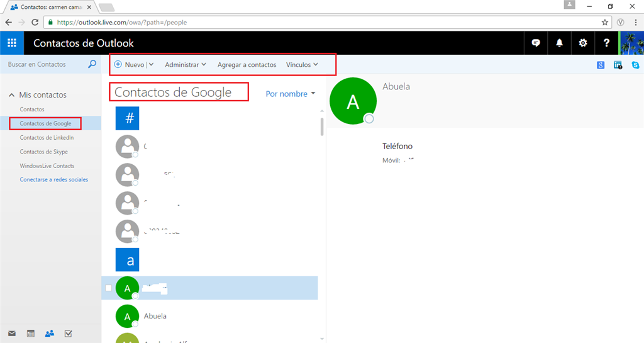Tick checkbox of highlighted contact
The height and width of the screenshot is (343, 644).
[x=108, y=288]
